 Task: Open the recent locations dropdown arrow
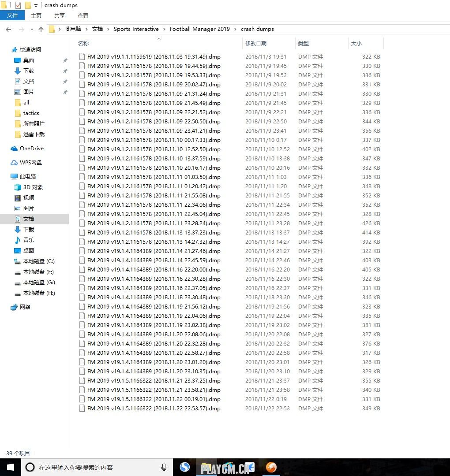click(32, 30)
